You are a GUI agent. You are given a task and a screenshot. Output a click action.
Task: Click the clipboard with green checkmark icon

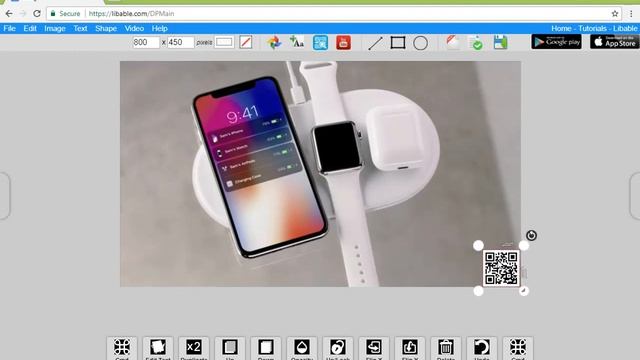click(476, 43)
